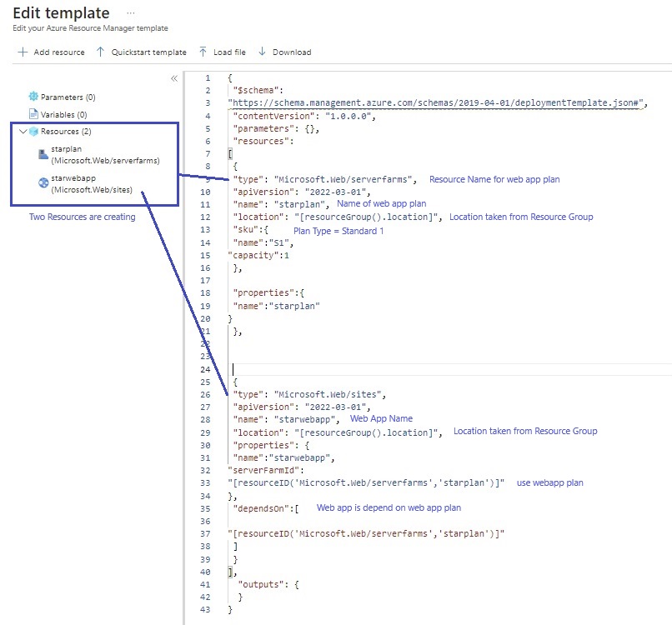Select Parameters (0) in the tree
The image size is (672, 625).
click(68, 97)
